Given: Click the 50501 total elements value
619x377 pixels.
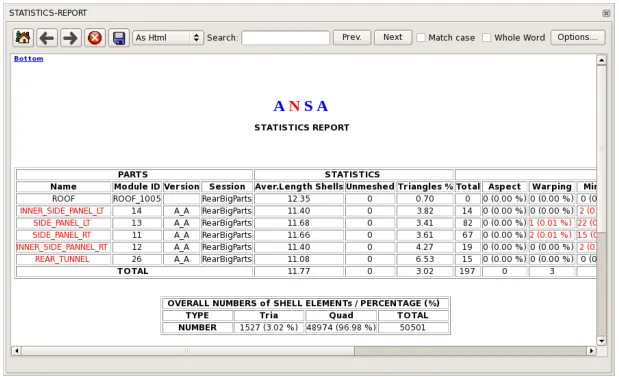Looking at the screenshot, I should 413,328.
